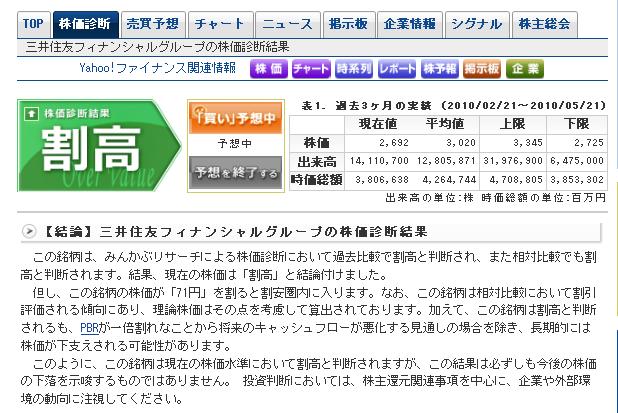
Task: Open the チャート tab
Action: click(220, 24)
